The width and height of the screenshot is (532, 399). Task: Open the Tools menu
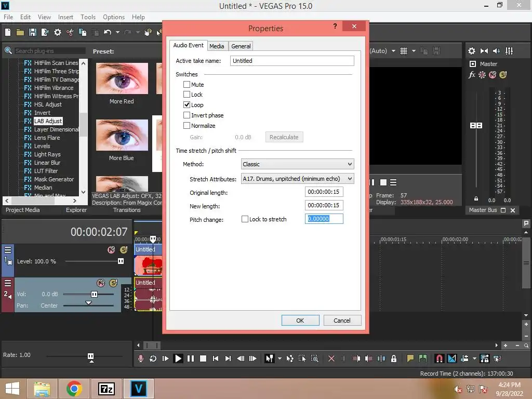[88, 17]
